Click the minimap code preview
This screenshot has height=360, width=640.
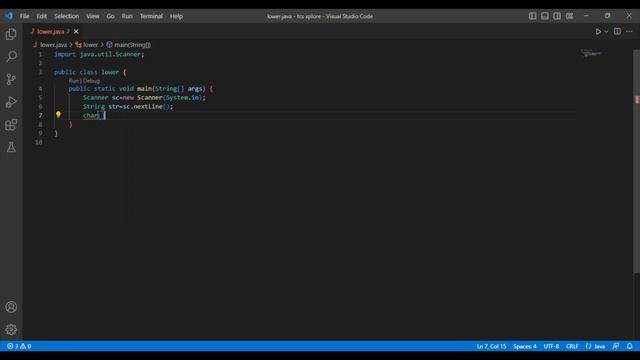(591, 53)
